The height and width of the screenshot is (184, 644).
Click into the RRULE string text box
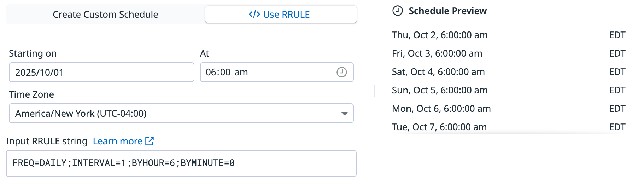click(181, 163)
